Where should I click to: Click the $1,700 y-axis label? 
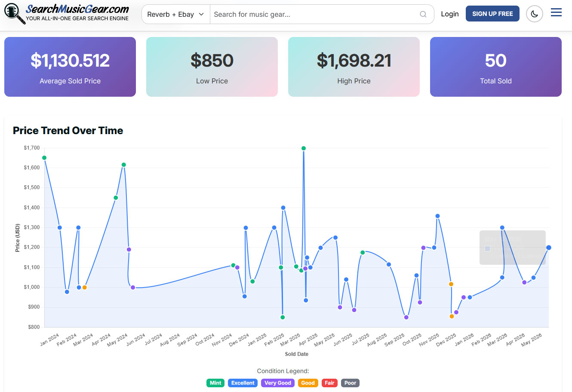point(32,148)
